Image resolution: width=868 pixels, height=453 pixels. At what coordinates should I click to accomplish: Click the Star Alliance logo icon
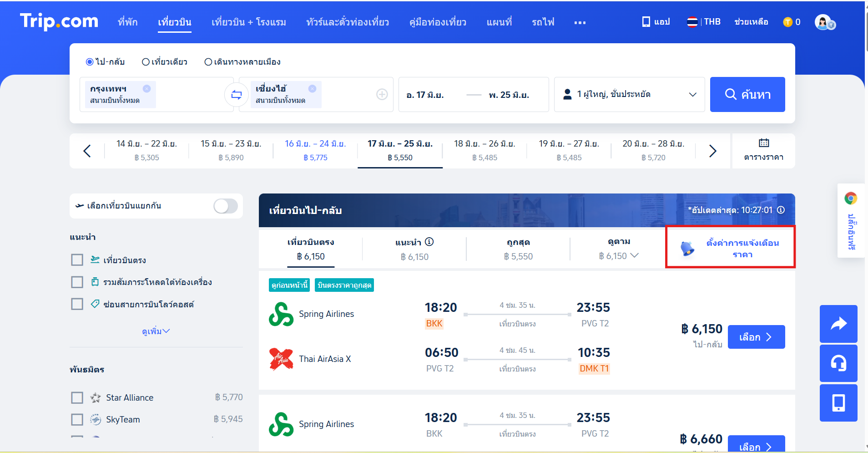click(x=96, y=397)
